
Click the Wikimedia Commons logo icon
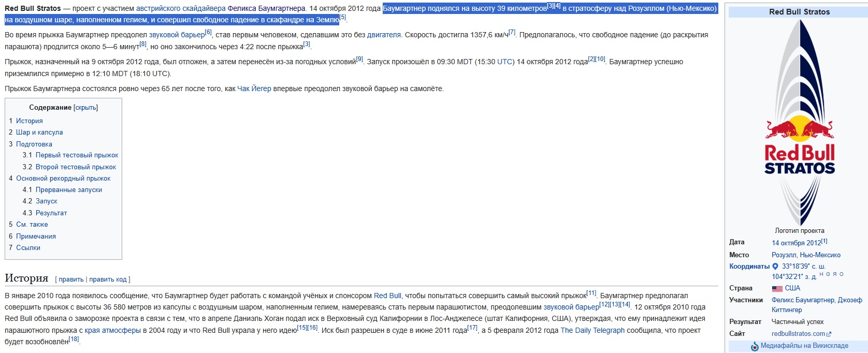(x=755, y=346)
